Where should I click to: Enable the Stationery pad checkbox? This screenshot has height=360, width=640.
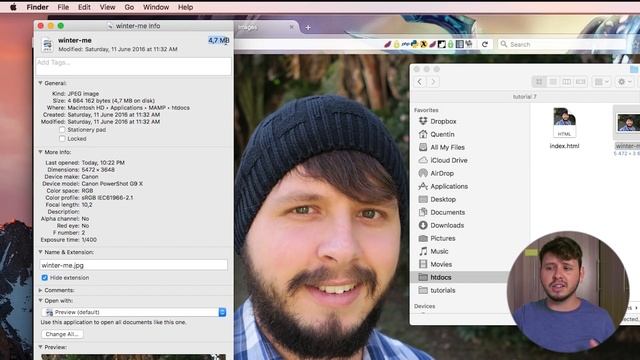[62, 129]
